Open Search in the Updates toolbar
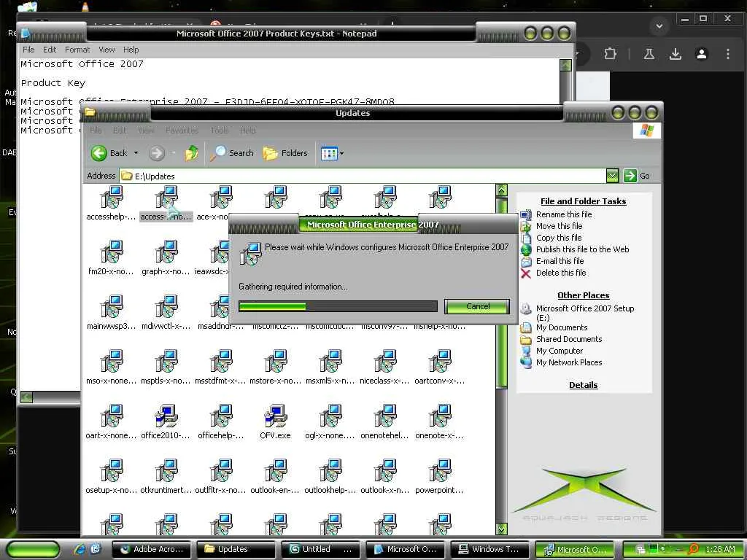The width and height of the screenshot is (747, 560). [x=232, y=153]
